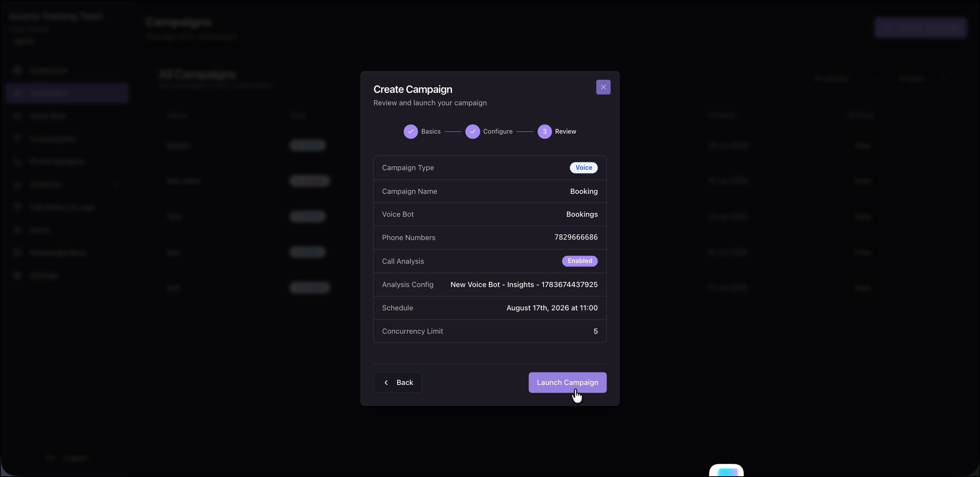Click the Voice campaign type badge

[x=584, y=167]
